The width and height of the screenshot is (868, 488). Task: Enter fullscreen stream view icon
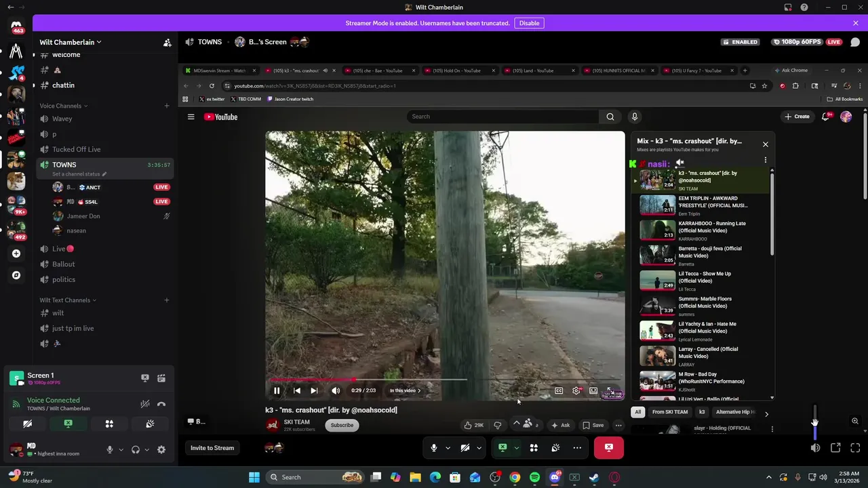855,448
